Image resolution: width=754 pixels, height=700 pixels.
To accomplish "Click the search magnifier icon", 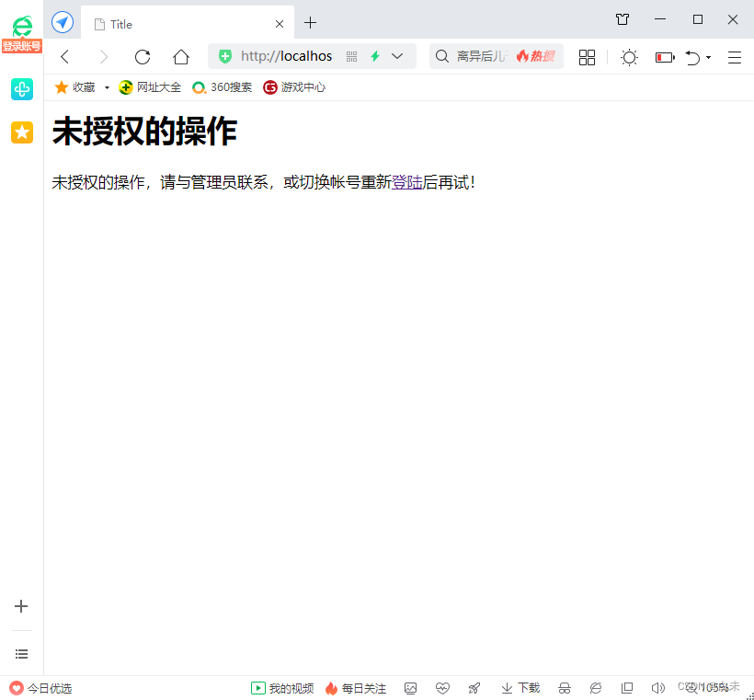I will point(442,56).
